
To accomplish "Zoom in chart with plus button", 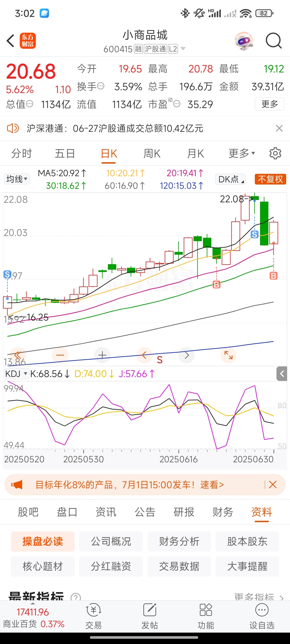I will pyautogui.click(x=102, y=355).
